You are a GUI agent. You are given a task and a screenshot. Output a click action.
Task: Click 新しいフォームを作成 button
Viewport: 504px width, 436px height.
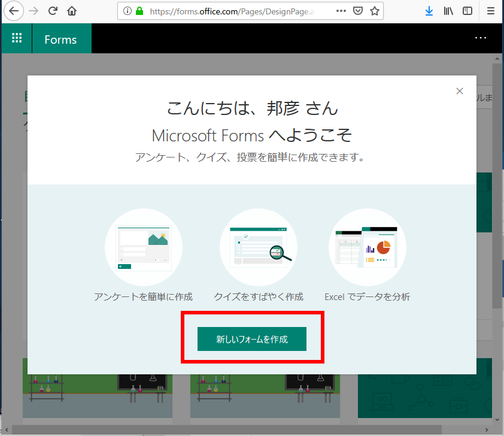tap(251, 339)
